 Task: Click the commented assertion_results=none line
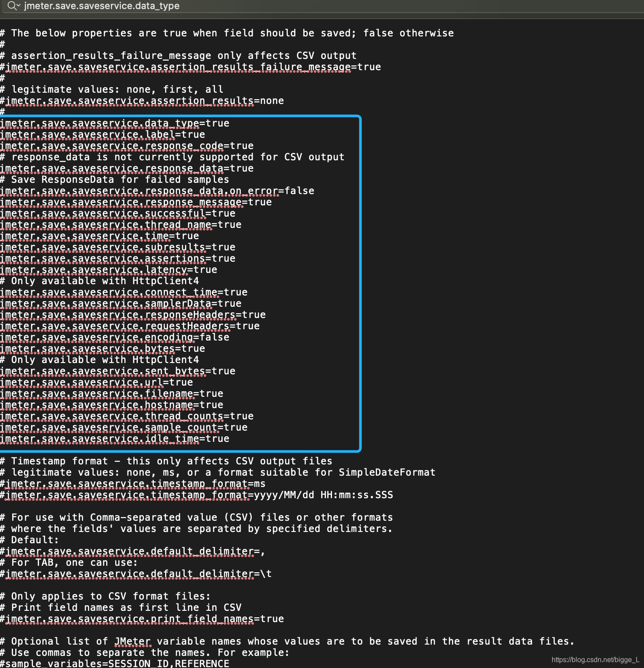(142, 101)
